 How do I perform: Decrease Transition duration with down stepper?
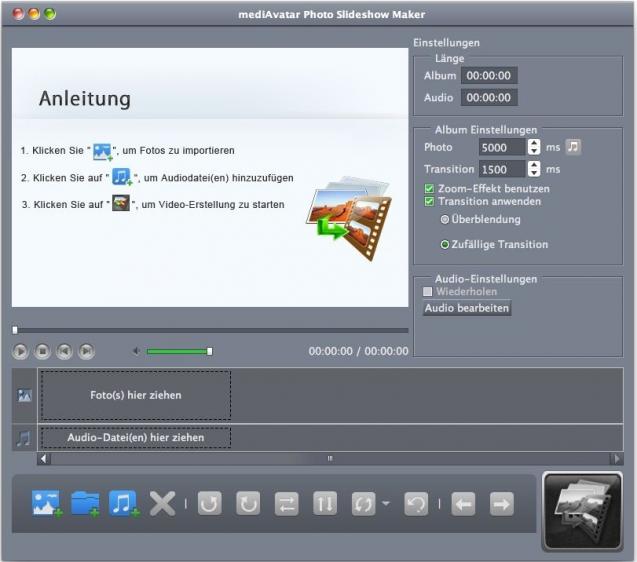tap(534, 173)
